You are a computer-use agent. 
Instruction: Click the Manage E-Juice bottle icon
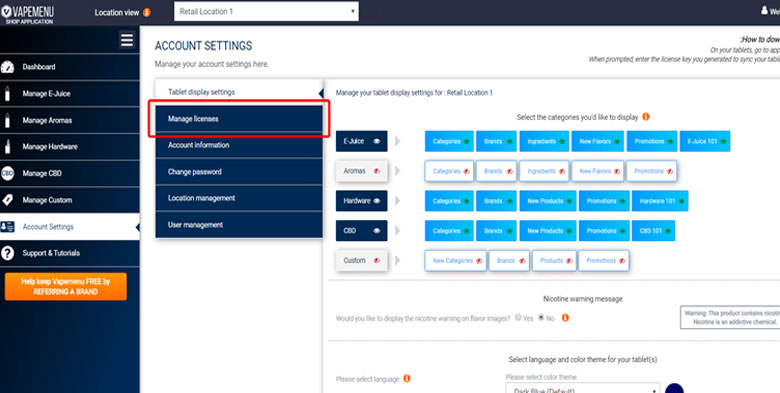point(7,94)
